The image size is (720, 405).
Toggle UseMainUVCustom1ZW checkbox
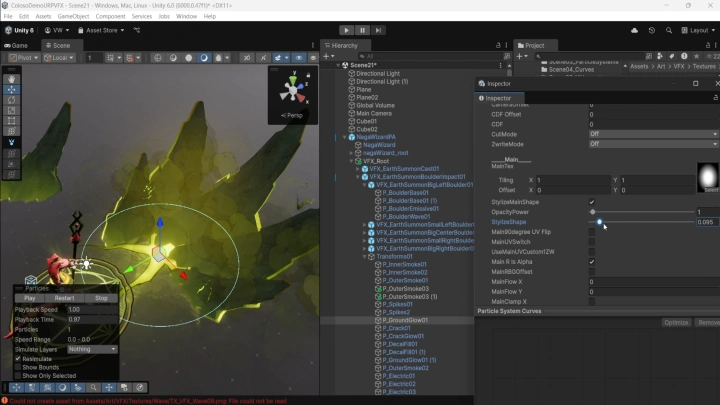tap(592, 252)
